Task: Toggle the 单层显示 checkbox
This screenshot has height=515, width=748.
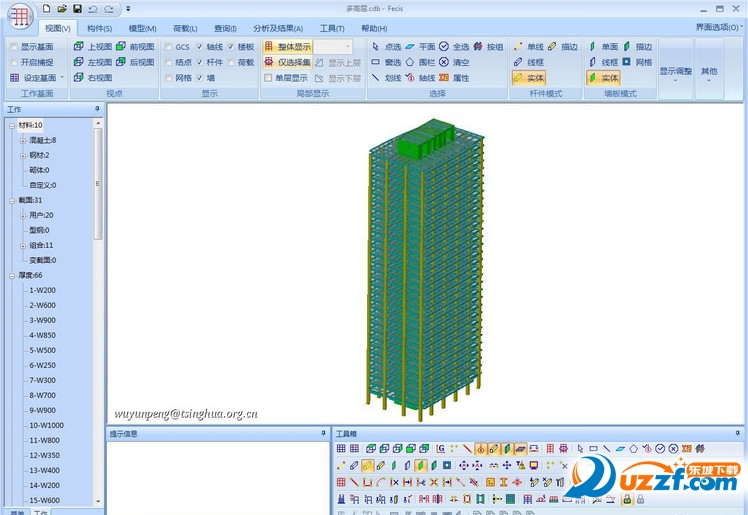Action: (268, 78)
